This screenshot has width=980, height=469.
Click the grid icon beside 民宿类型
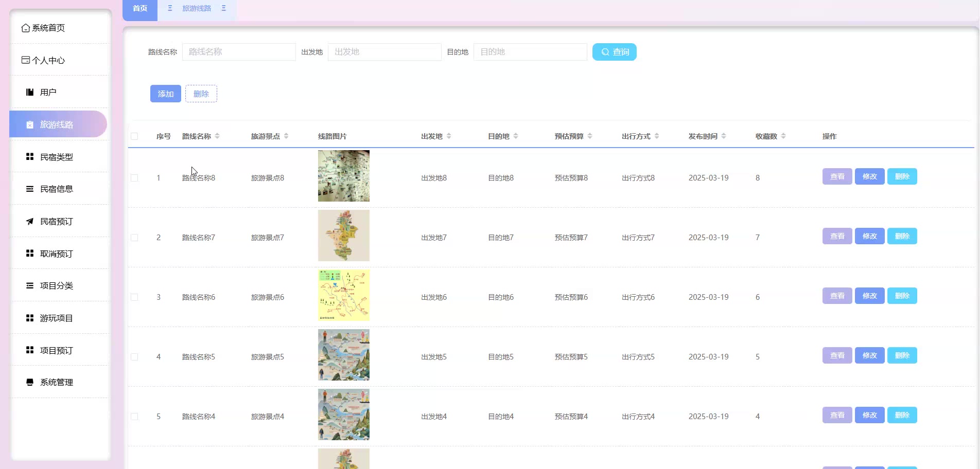[30, 157]
